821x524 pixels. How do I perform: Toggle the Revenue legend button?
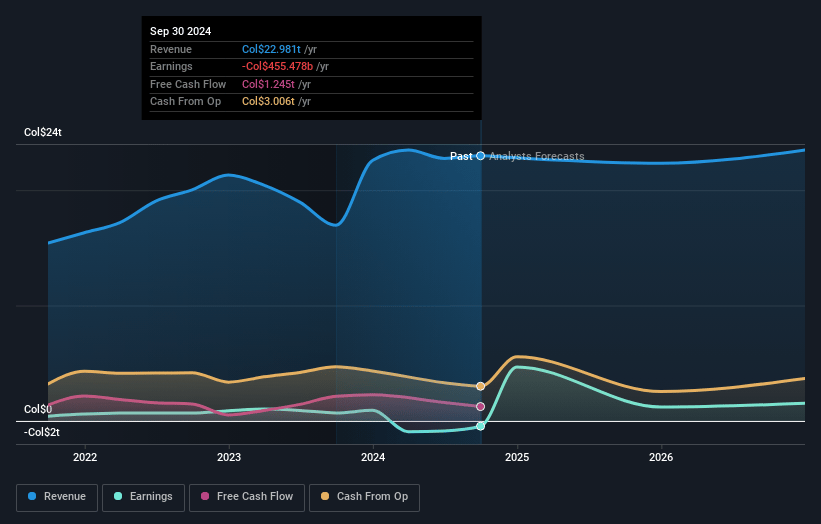tap(57, 497)
